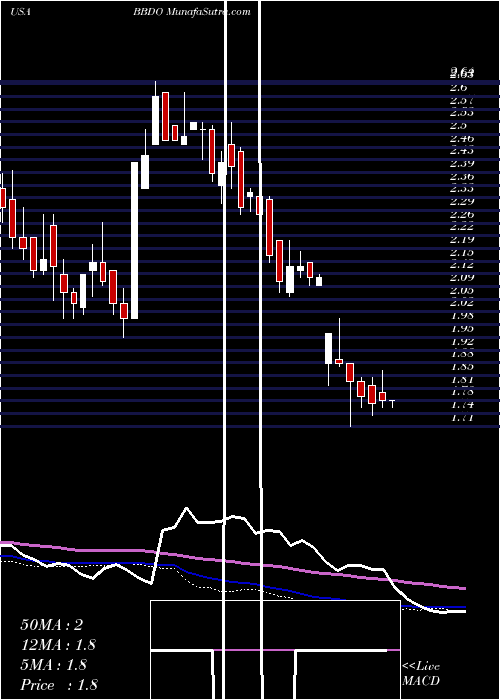Click the 1.95 price axis label
Viewport: 500px width, 700px height.
pos(462,329)
